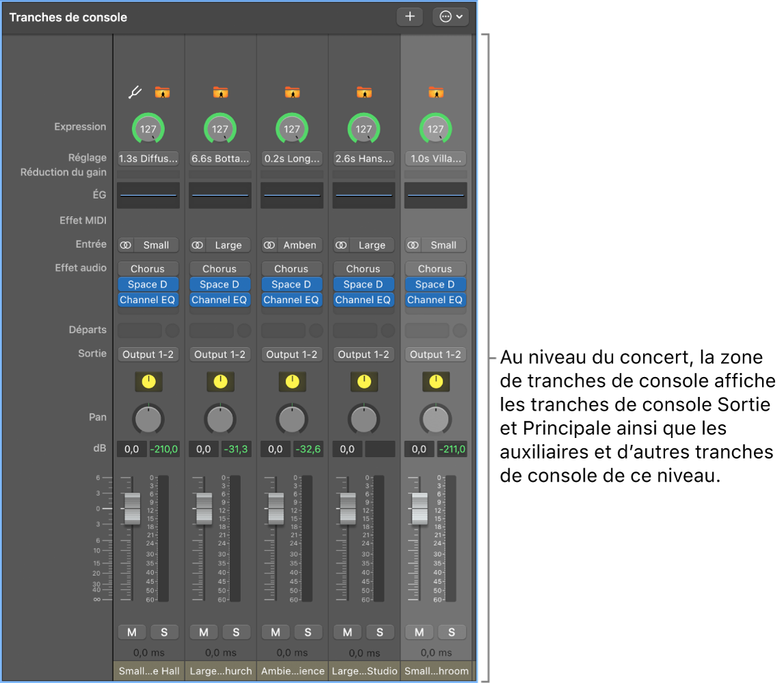Click the tuning fork icon on the first channel strip
Viewport: 784px width, 683px height.
(x=134, y=90)
